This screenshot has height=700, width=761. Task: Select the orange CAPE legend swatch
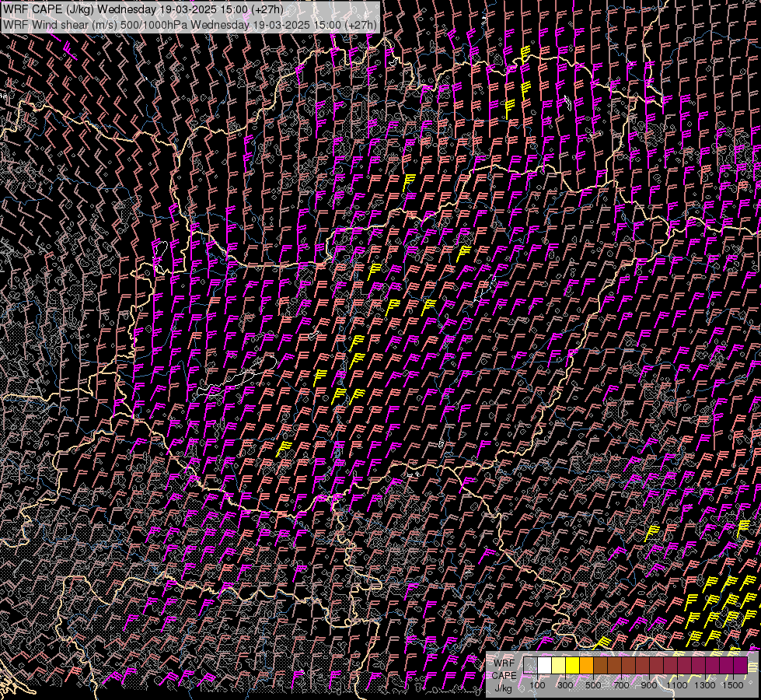[587, 665]
